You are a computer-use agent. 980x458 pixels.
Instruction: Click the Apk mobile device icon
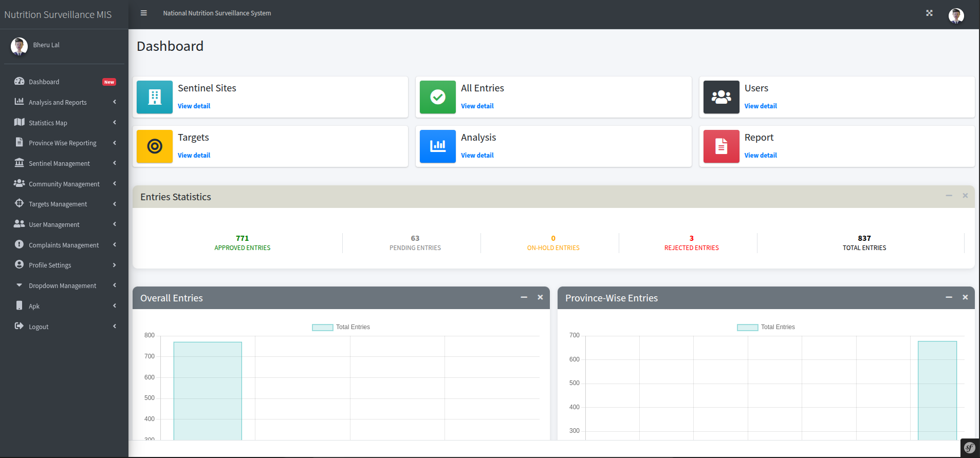[20, 306]
